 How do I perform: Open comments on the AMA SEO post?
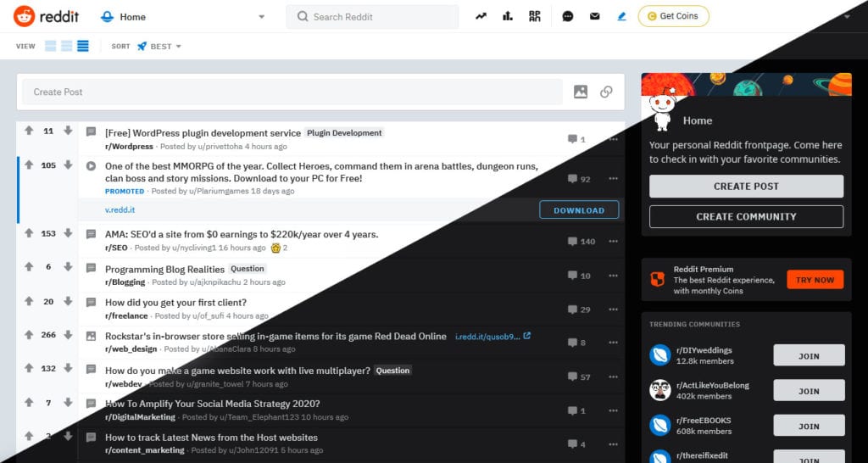click(x=581, y=242)
